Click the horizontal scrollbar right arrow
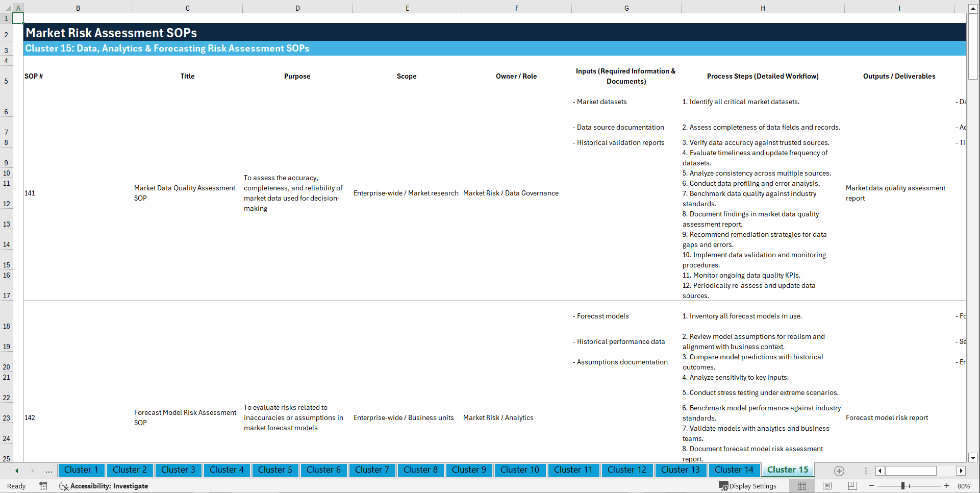 tap(961, 471)
